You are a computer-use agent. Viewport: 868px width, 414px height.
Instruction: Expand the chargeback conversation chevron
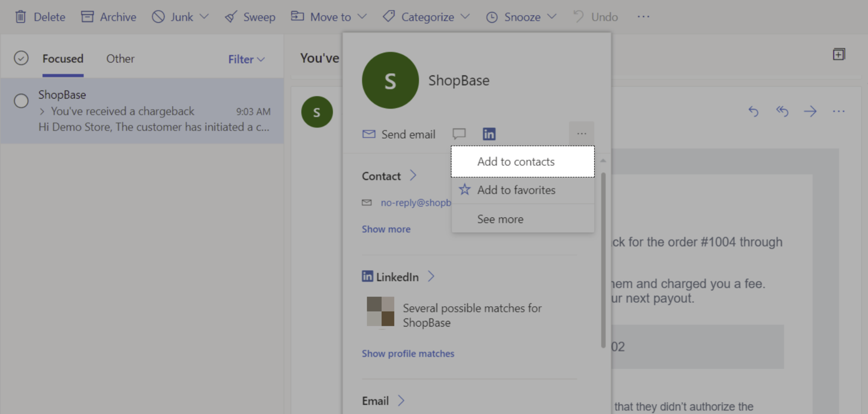[x=42, y=112]
